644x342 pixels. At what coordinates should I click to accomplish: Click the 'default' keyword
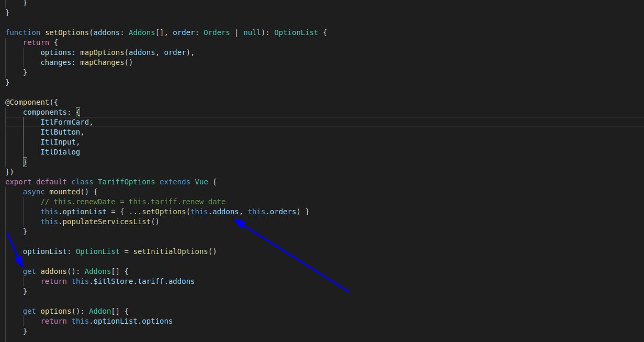[x=51, y=182]
